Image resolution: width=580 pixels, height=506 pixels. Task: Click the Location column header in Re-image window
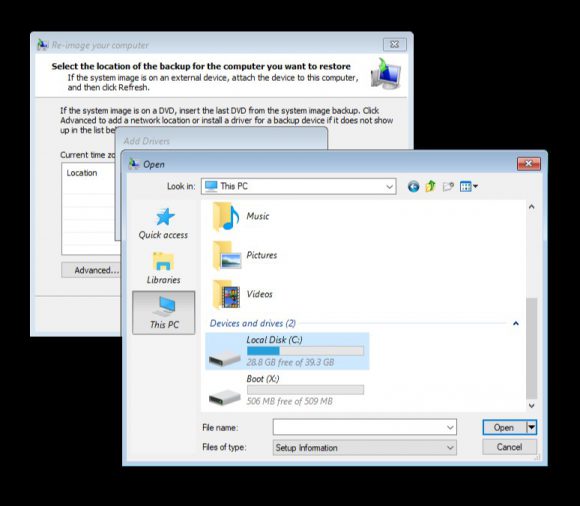(x=82, y=173)
